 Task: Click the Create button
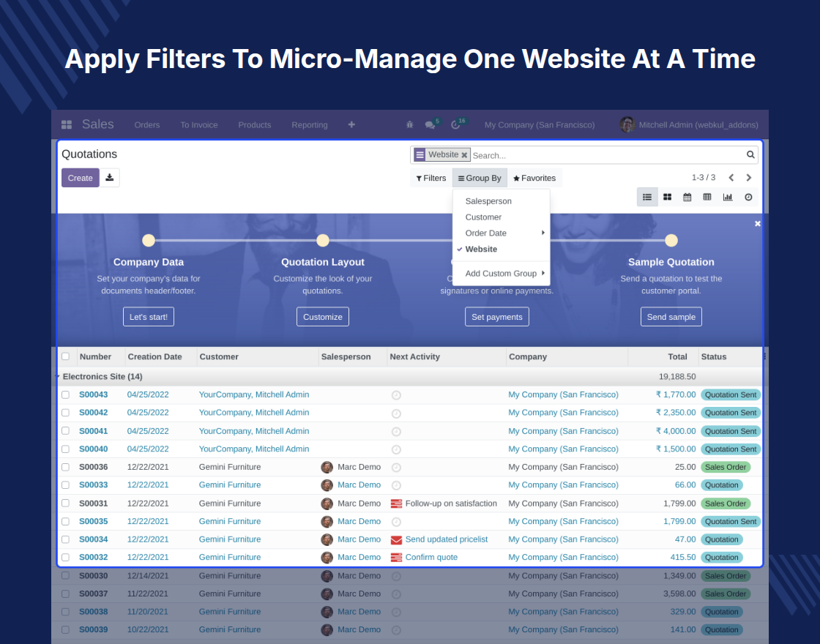click(80, 178)
